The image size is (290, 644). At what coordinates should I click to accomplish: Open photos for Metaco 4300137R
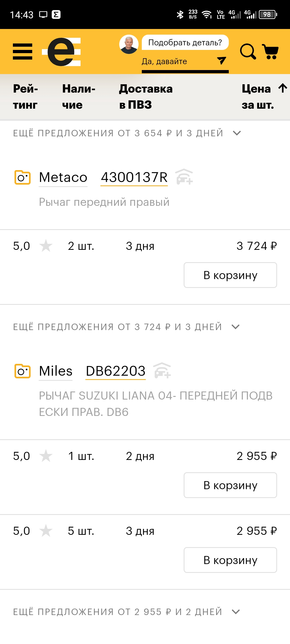click(x=22, y=177)
